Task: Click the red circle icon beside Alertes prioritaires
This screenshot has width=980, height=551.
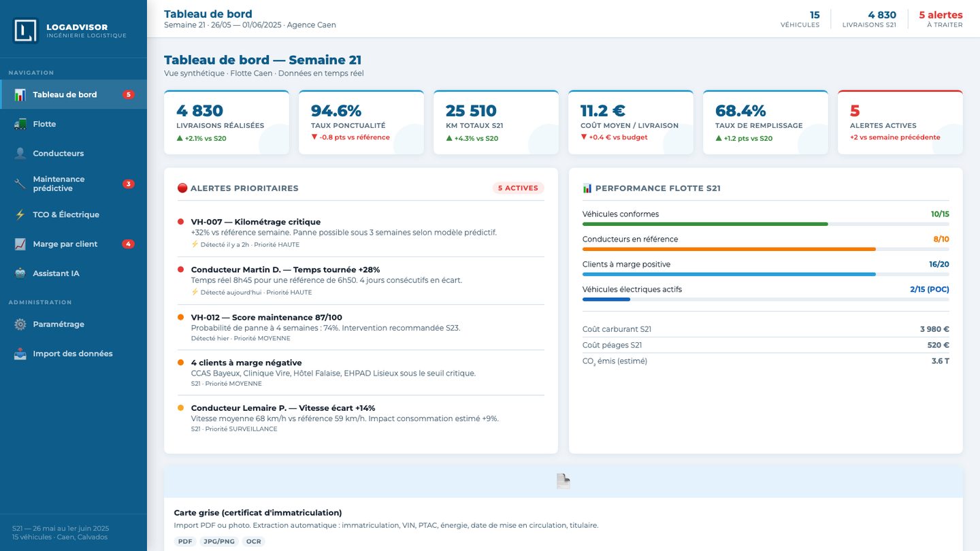Action: coord(182,188)
